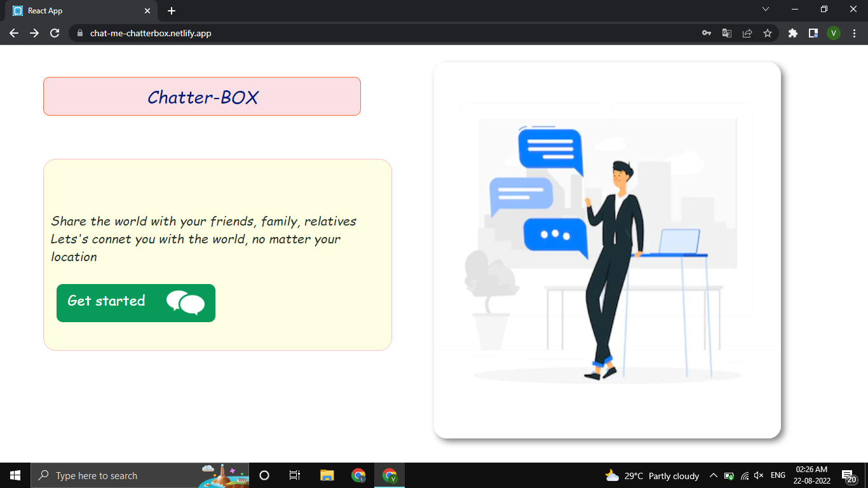Image resolution: width=868 pixels, height=488 pixels.
Task: Open a new browser tab
Action: 171,10
